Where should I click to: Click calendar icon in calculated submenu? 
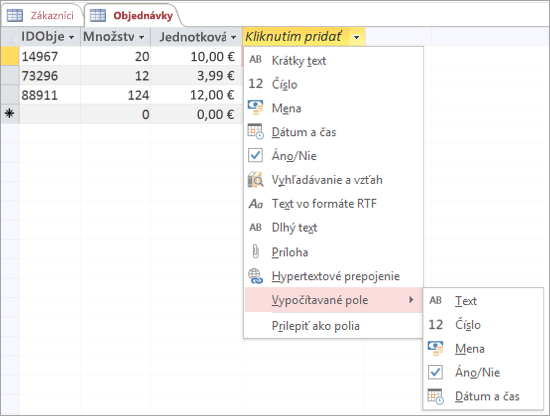pos(436,396)
